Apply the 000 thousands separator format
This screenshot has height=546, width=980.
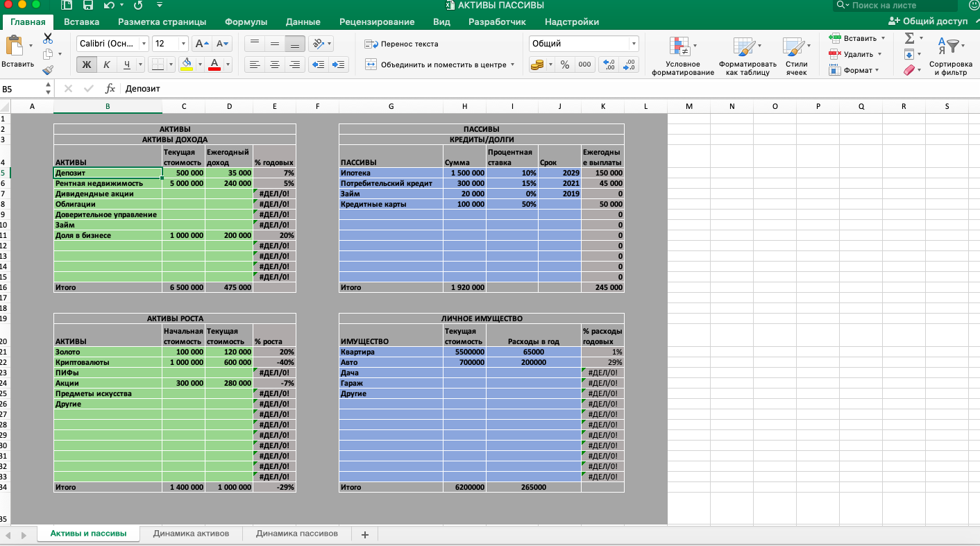(x=584, y=65)
